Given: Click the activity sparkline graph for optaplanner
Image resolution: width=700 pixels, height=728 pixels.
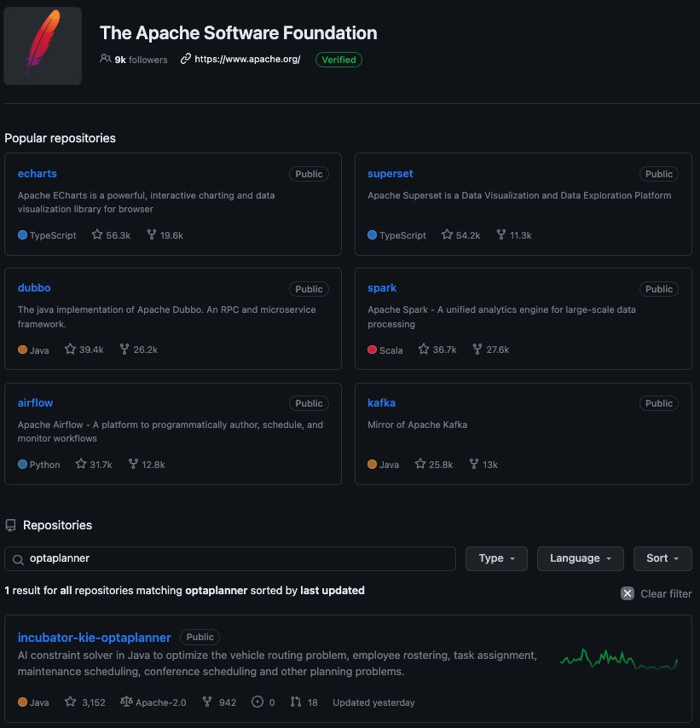Looking at the screenshot, I should coord(619,659).
